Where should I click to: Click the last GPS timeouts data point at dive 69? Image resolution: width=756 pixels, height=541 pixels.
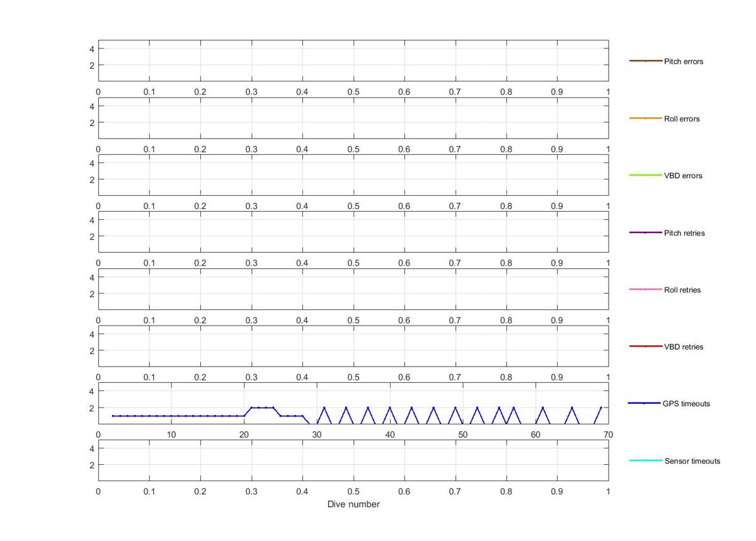pos(601,407)
